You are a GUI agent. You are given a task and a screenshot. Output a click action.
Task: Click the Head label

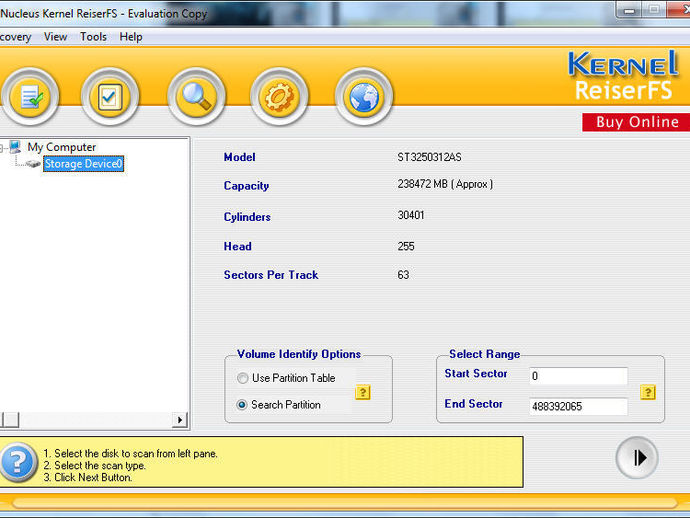(238, 246)
